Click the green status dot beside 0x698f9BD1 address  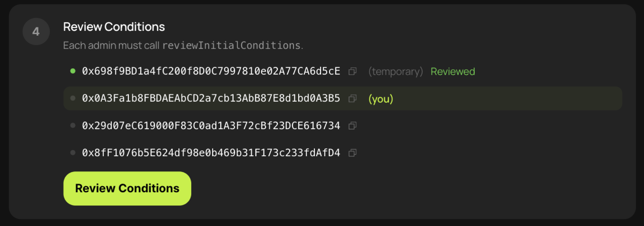tap(73, 71)
